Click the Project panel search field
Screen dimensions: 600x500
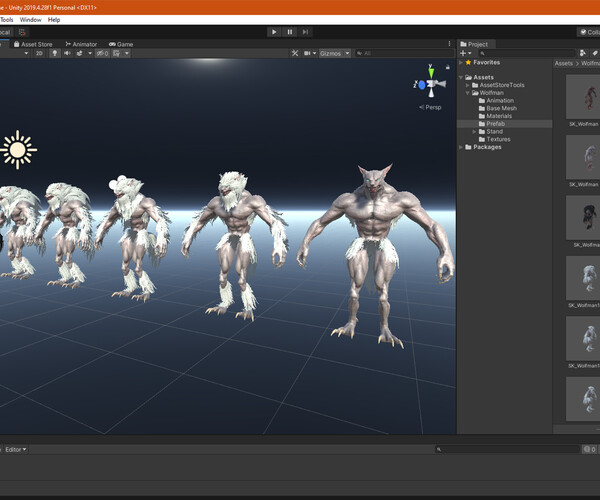[x=526, y=54]
